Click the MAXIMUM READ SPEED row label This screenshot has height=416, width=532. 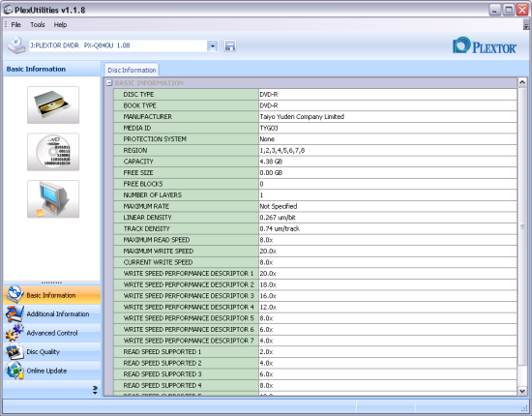click(157, 240)
